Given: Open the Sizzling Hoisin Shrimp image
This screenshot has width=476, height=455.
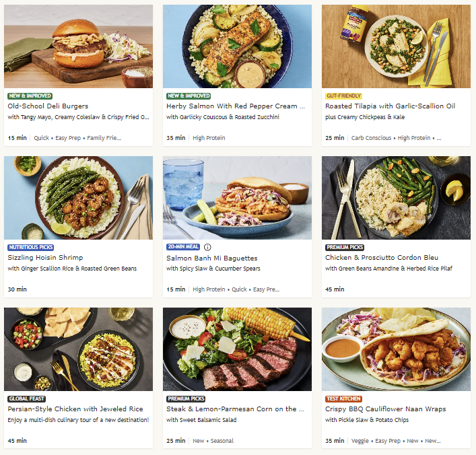Looking at the screenshot, I should 78,198.
